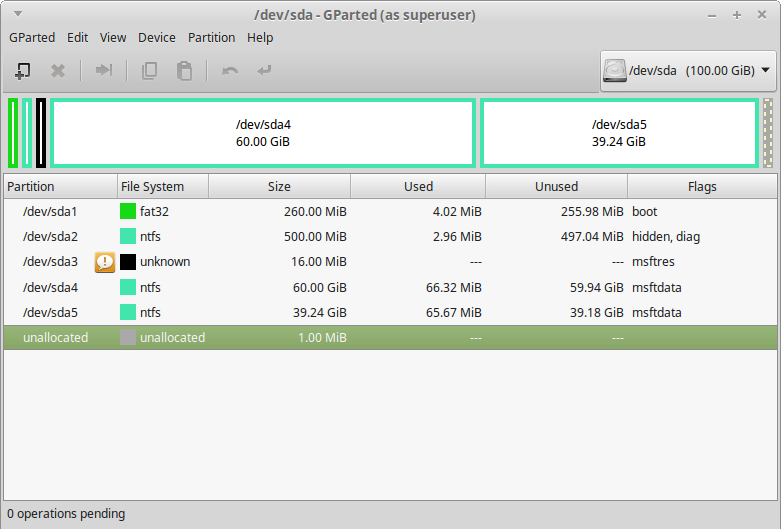Screen dimensions: 781x529
Task: Click the fat32 file system label
Action: tap(154, 212)
